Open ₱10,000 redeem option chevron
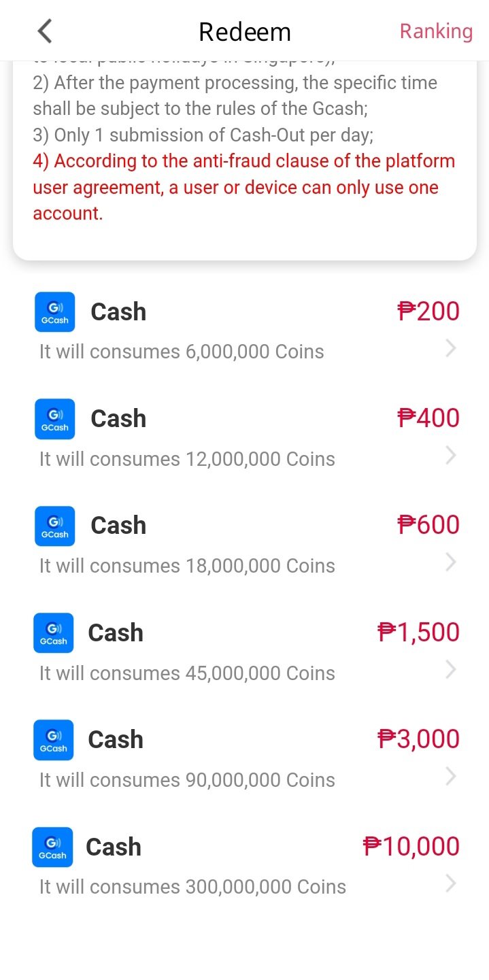The image size is (489, 980). (450, 883)
